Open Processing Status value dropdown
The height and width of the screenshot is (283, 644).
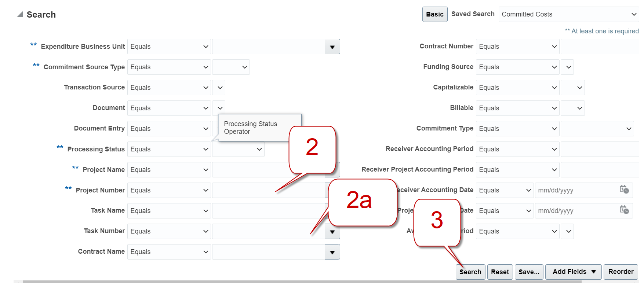click(x=238, y=149)
